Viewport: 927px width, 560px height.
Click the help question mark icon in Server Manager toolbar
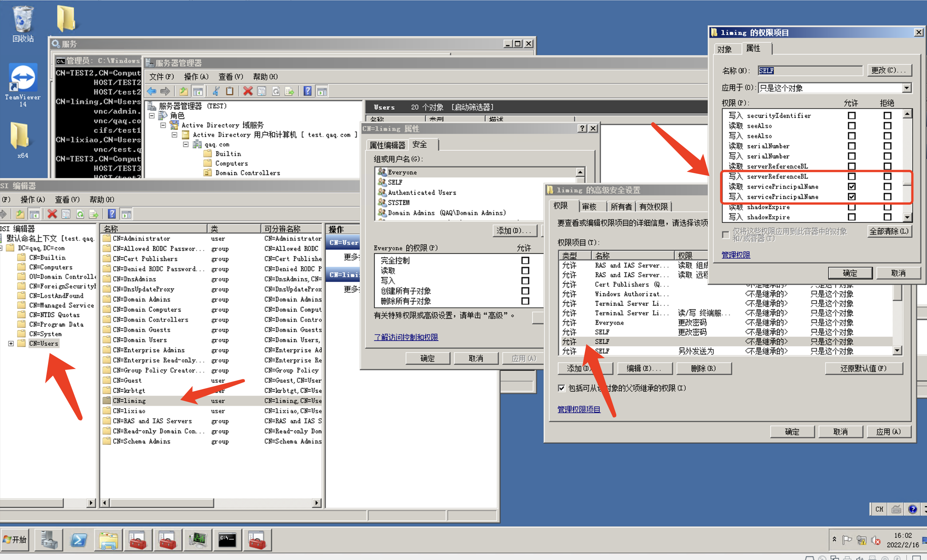click(x=307, y=91)
